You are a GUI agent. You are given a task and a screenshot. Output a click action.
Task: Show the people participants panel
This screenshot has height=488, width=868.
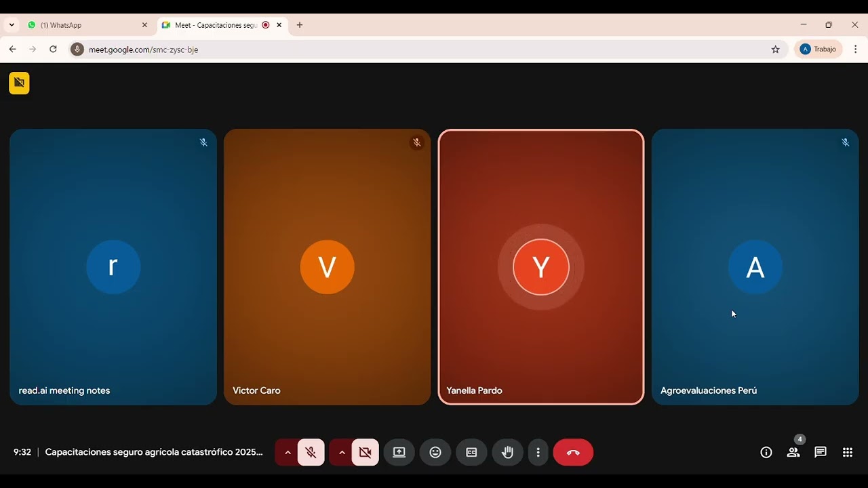pyautogui.click(x=793, y=452)
